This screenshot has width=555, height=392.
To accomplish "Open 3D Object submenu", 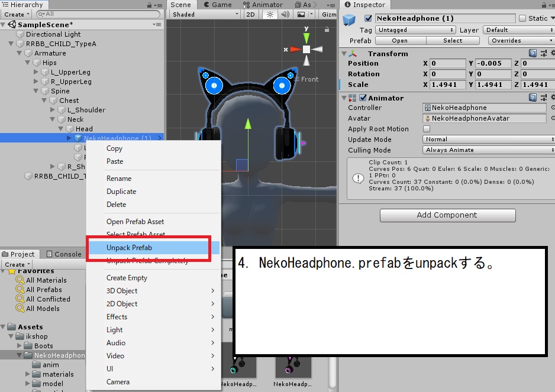I will (153, 291).
